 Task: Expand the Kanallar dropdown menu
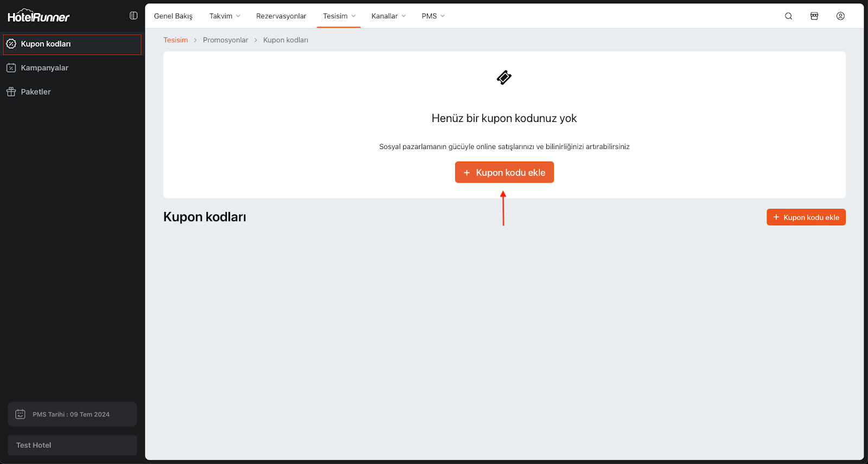click(x=388, y=16)
